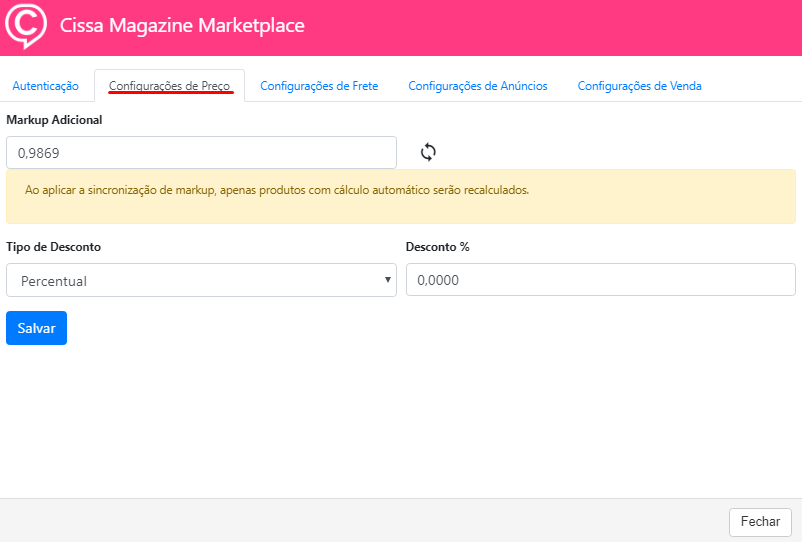Click the markup synchronization warning message
This screenshot has width=802, height=542.
coord(400,196)
